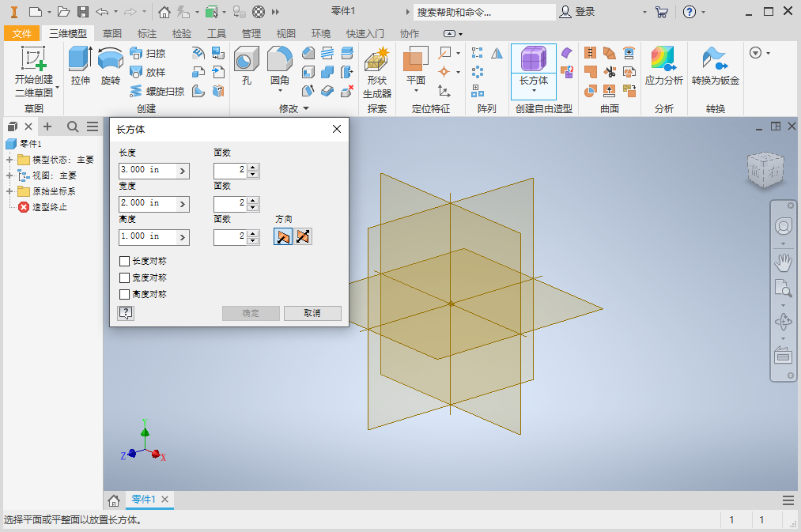Click the help question mark in the dialog
The width and height of the screenshot is (801, 532).
point(125,313)
